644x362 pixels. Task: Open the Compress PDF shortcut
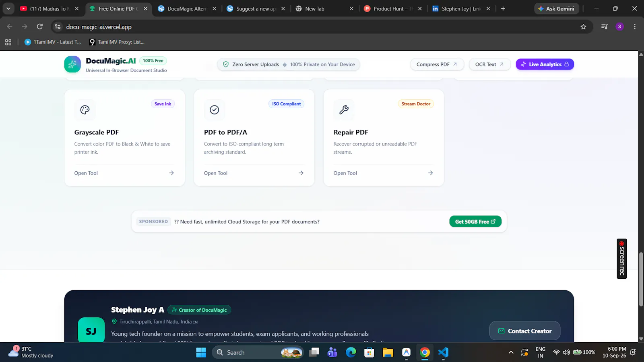[x=437, y=64]
